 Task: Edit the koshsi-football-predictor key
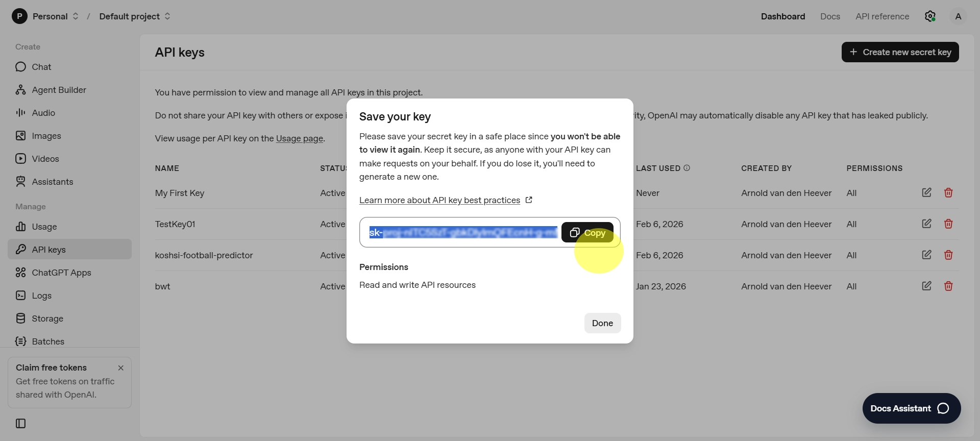tap(926, 255)
